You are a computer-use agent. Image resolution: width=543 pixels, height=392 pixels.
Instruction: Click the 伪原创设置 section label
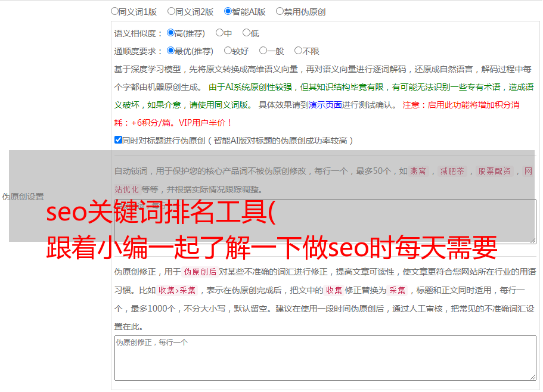pos(23,197)
